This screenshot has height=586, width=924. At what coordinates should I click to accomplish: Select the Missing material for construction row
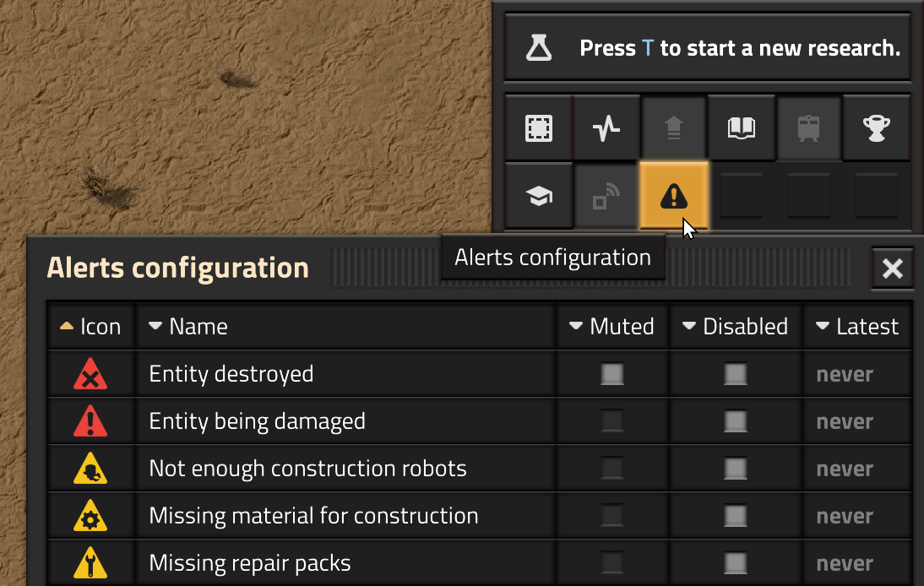[480, 516]
